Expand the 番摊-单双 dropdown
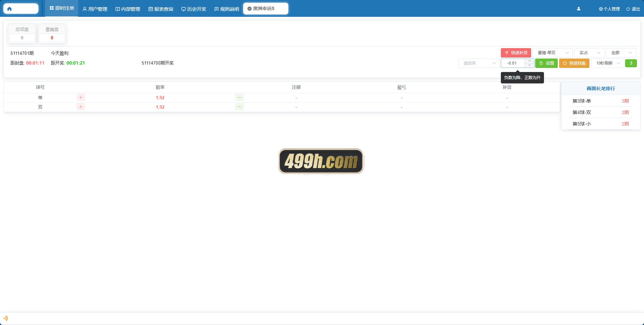This screenshot has width=644, height=325. click(x=553, y=53)
